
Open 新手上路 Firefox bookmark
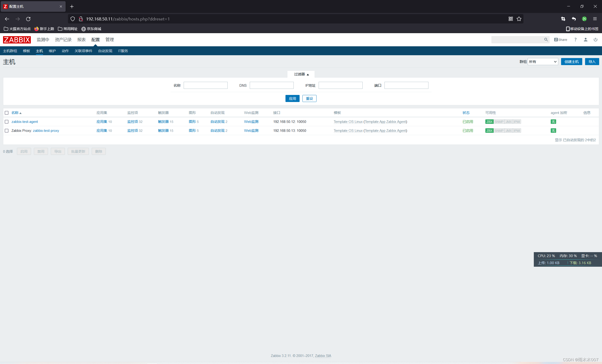click(44, 29)
